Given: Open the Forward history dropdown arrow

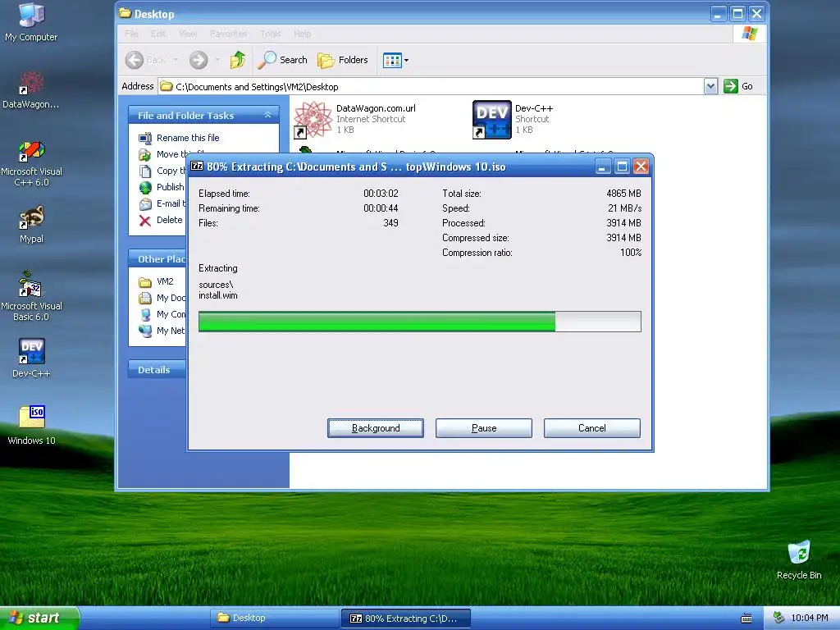Looking at the screenshot, I should click(217, 60).
